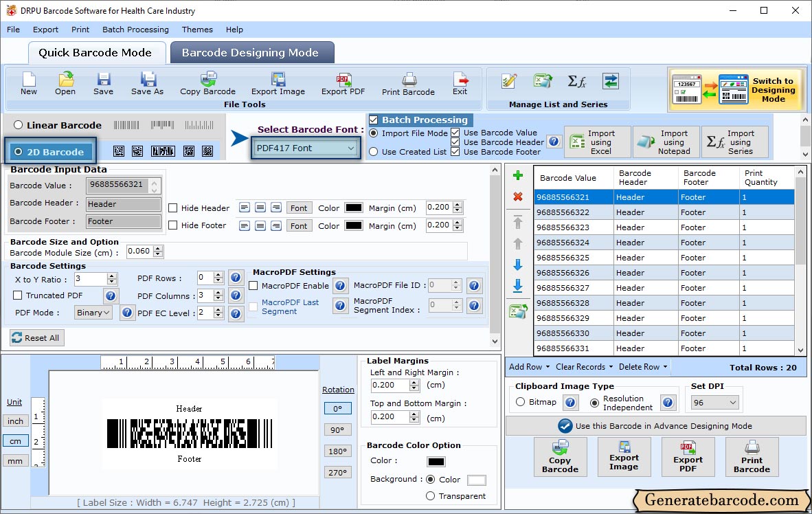812x514 pixels.
Task: Open the File menu
Action: click(x=14, y=30)
